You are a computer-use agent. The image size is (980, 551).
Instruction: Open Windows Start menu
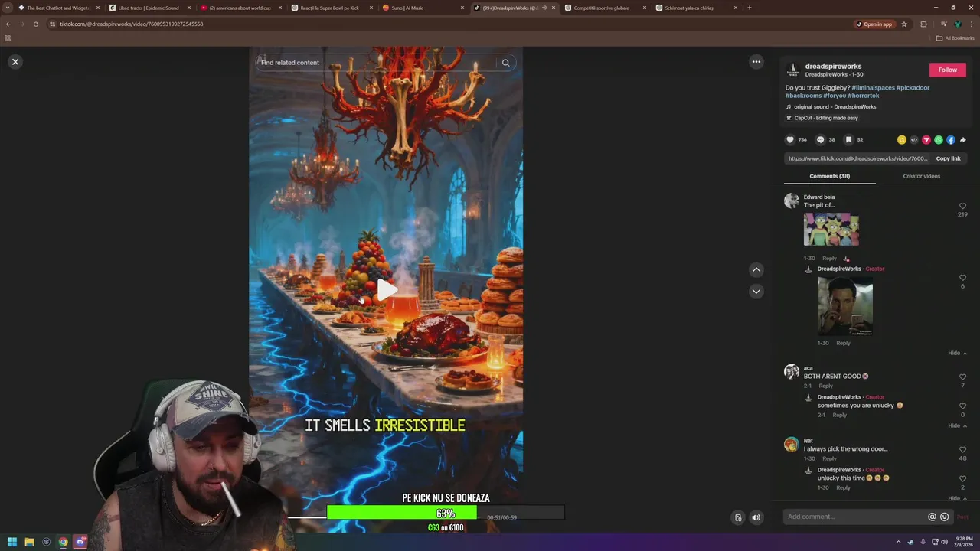12,542
